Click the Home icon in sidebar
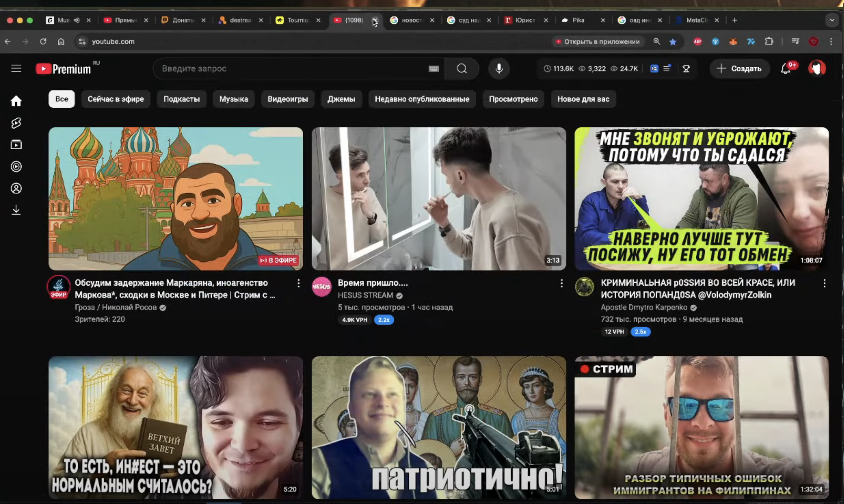 (16, 101)
